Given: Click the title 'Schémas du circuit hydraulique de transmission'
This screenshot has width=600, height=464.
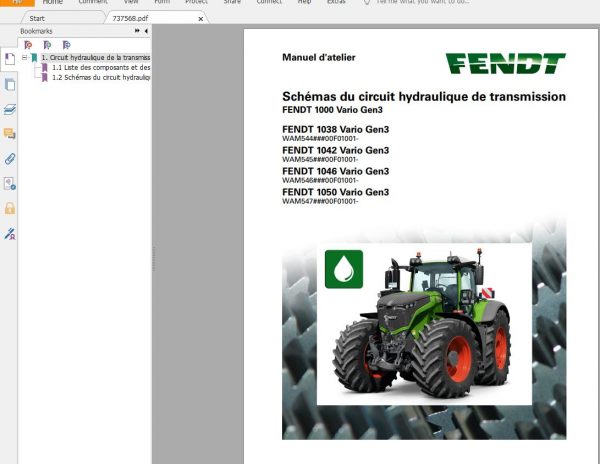Looking at the screenshot, I should tap(424, 96).
